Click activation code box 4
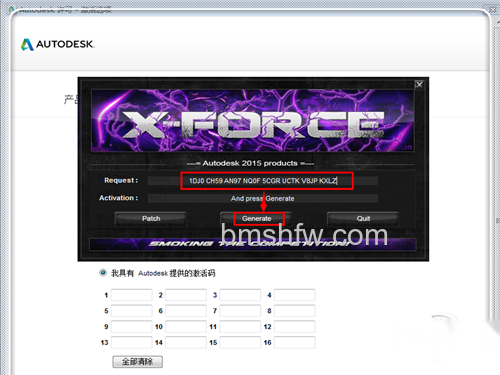Image resolution: width=500 pixels, height=375 pixels. coord(295,295)
